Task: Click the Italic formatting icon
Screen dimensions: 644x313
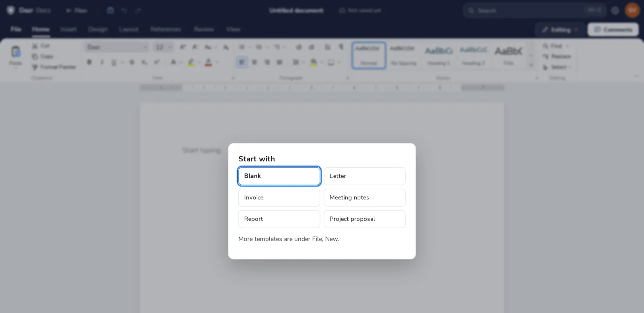Action: click(102, 62)
